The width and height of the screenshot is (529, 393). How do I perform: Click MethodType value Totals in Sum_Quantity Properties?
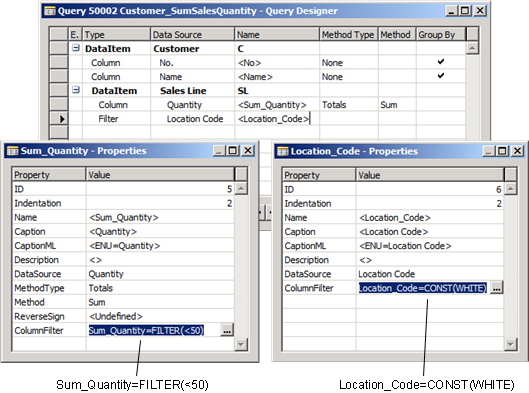click(160, 288)
